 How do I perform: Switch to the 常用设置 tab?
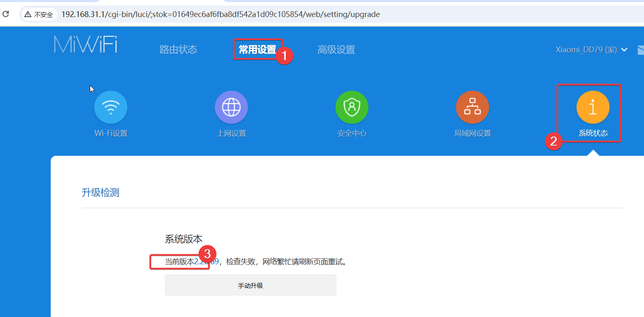pos(257,50)
